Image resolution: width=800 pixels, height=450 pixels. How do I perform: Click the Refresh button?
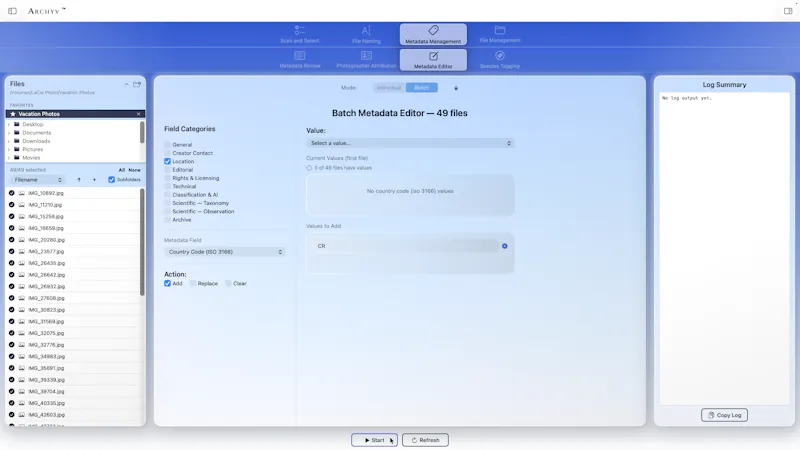[426, 440]
